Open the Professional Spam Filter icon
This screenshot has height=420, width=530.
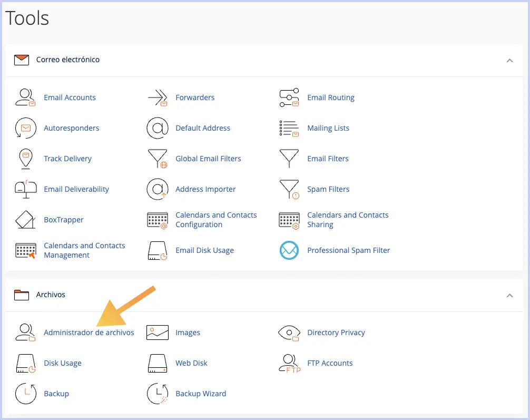[289, 250]
